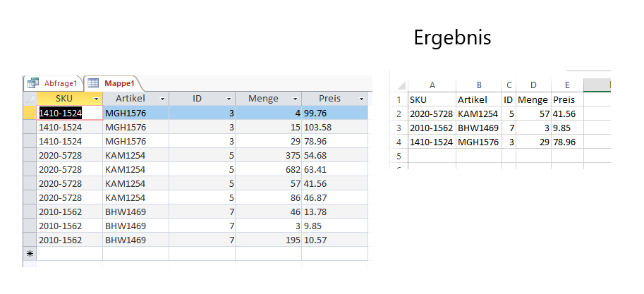Screen dimensions: 644x294
Task: Select the highlighted first row selector
Action: pos(30,113)
